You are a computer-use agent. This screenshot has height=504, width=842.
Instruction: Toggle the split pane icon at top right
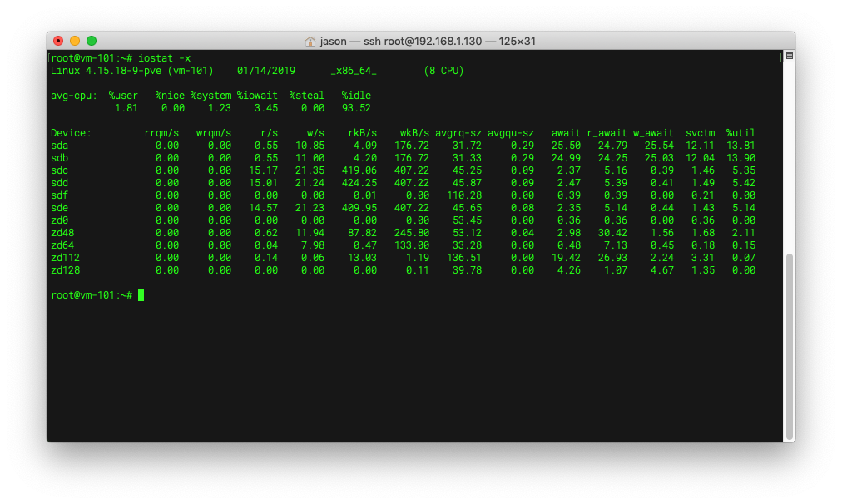click(x=790, y=56)
